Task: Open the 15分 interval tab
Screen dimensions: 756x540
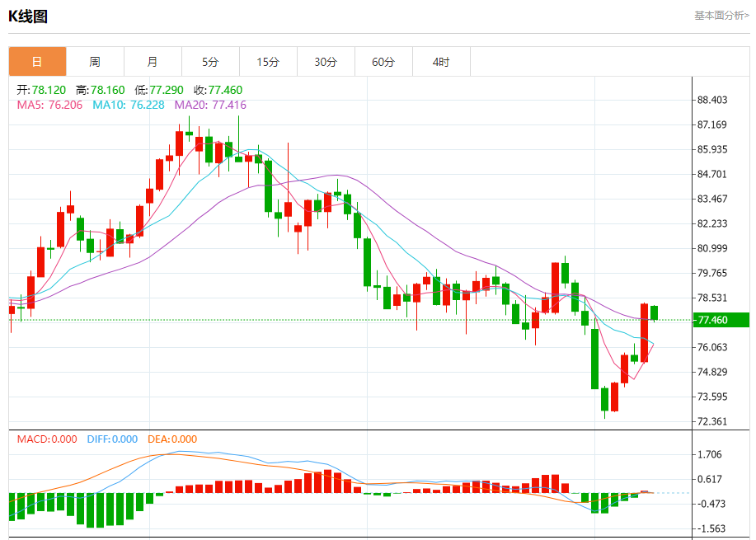Action: point(268,62)
